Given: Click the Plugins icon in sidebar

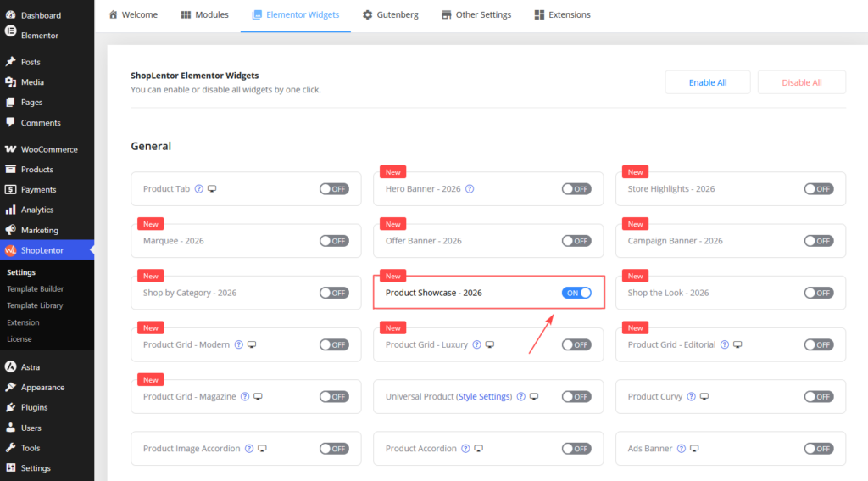Looking at the screenshot, I should pyautogui.click(x=10, y=407).
